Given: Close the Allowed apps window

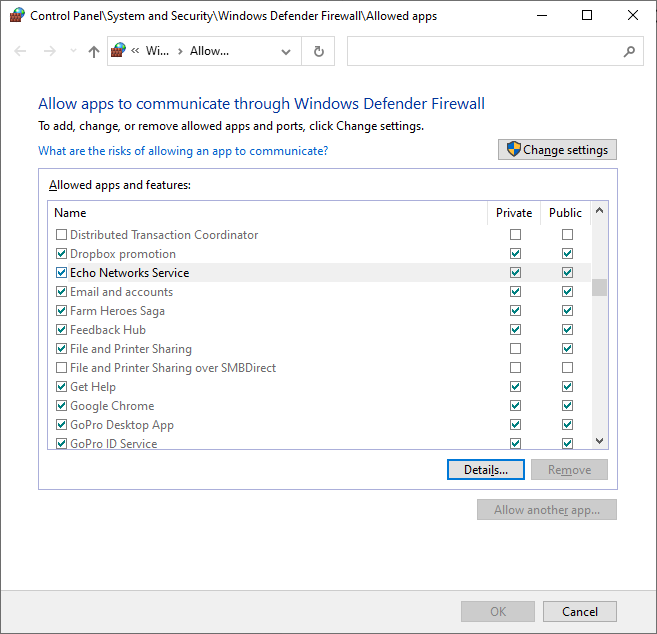Looking at the screenshot, I should (x=633, y=16).
